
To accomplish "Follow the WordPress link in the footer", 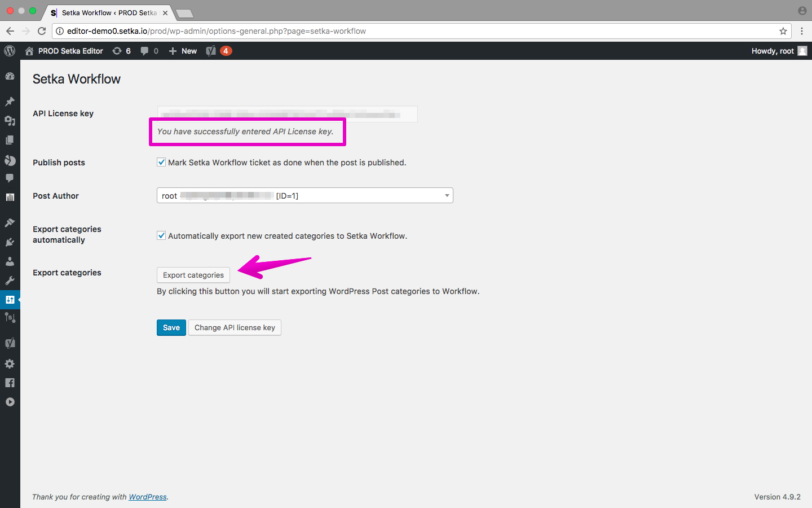I will pos(148,497).
